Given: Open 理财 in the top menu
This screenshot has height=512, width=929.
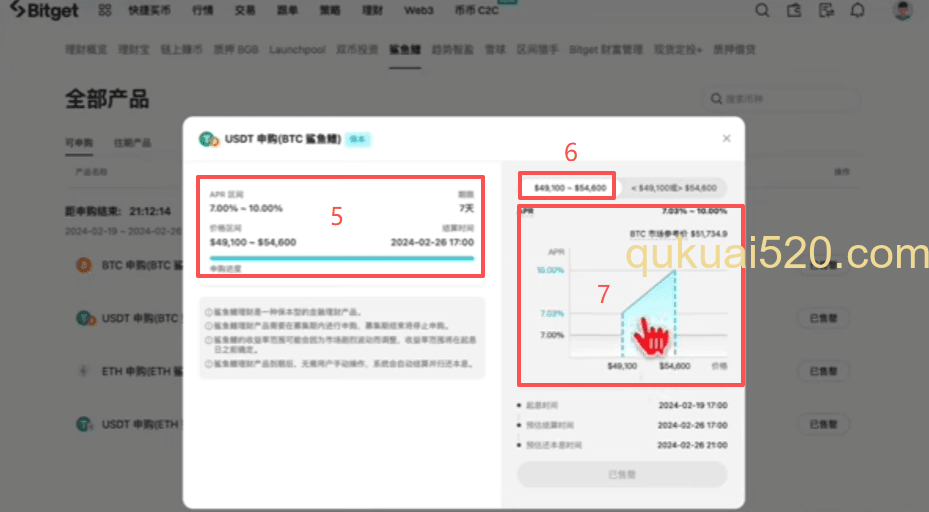Looking at the screenshot, I should [373, 10].
